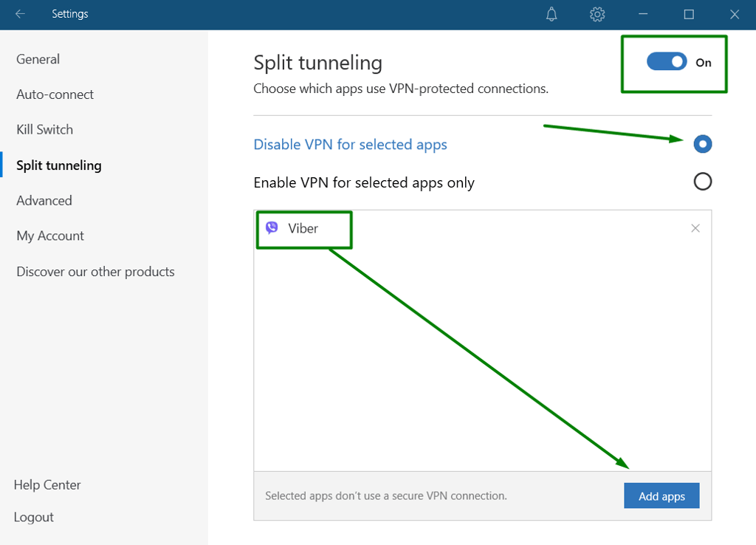Open Auto-connect settings
756x545 pixels.
pyautogui.click(x=55, y=95)
